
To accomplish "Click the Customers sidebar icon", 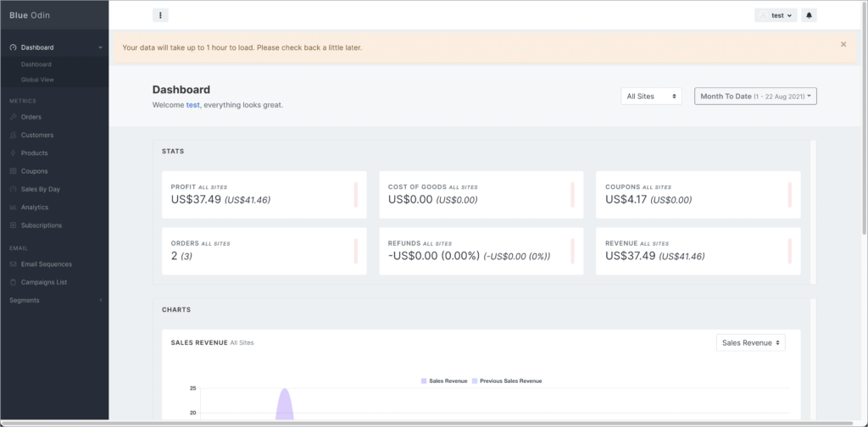I will pyautogui.click(x=14, y=135).
